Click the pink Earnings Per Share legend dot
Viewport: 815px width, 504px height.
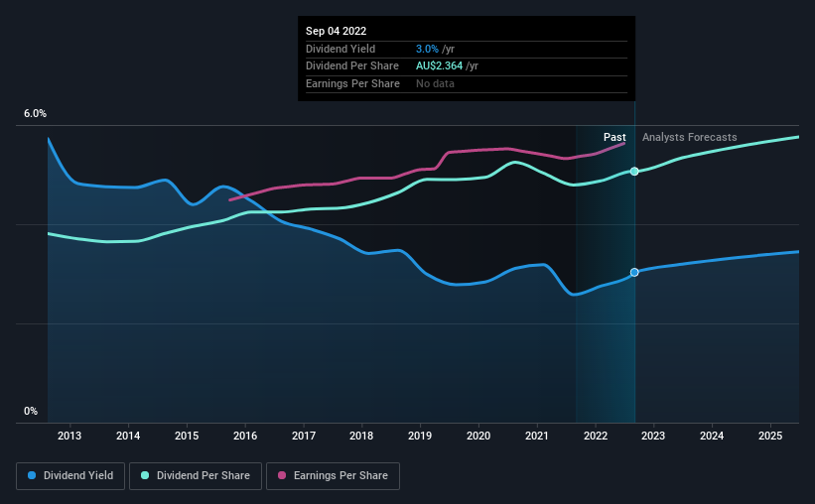pyautogui.click(x=282, y=475)
